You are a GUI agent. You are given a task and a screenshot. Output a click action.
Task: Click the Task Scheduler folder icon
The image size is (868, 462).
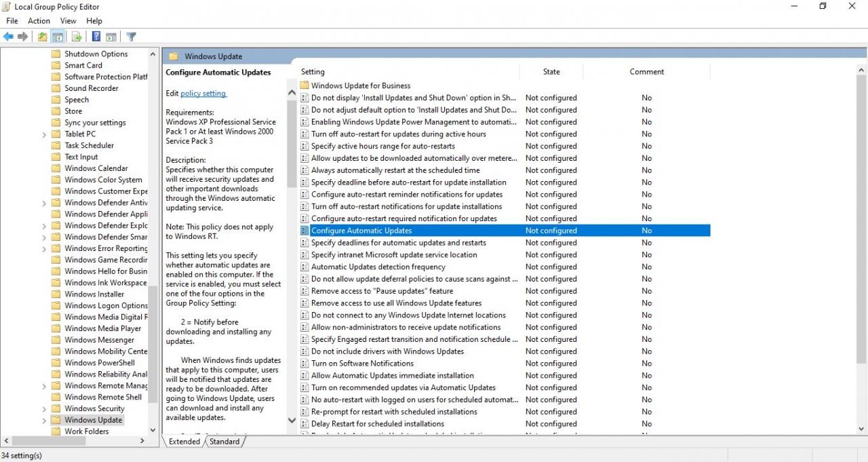pos(56,145)
